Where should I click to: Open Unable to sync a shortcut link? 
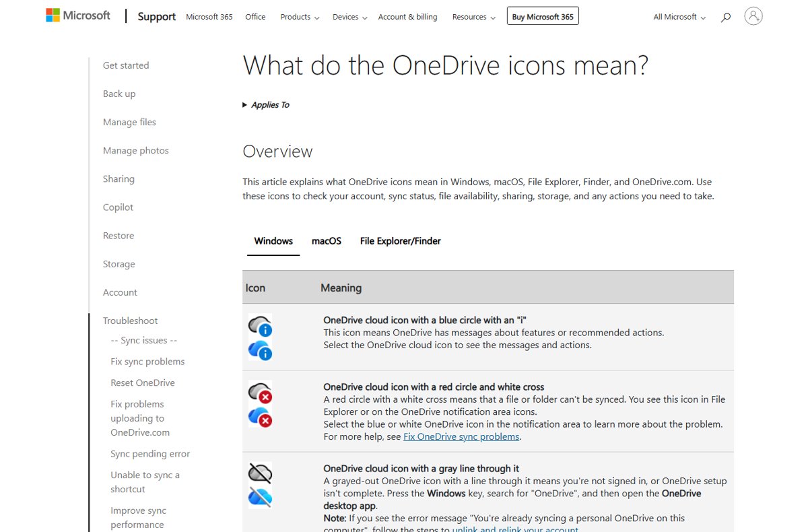[145, 482]
